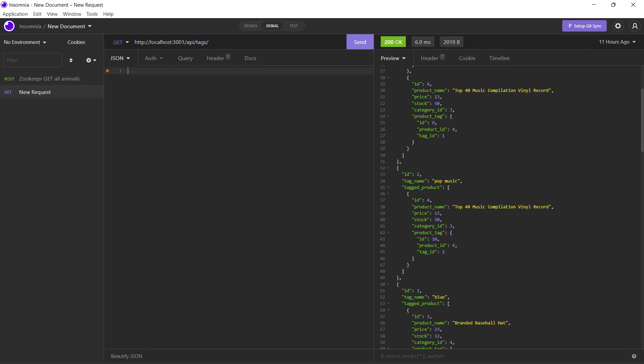The width and height of the screenshot is (644, 364).
Task: Open the No Environment selector
Action: 24,42
